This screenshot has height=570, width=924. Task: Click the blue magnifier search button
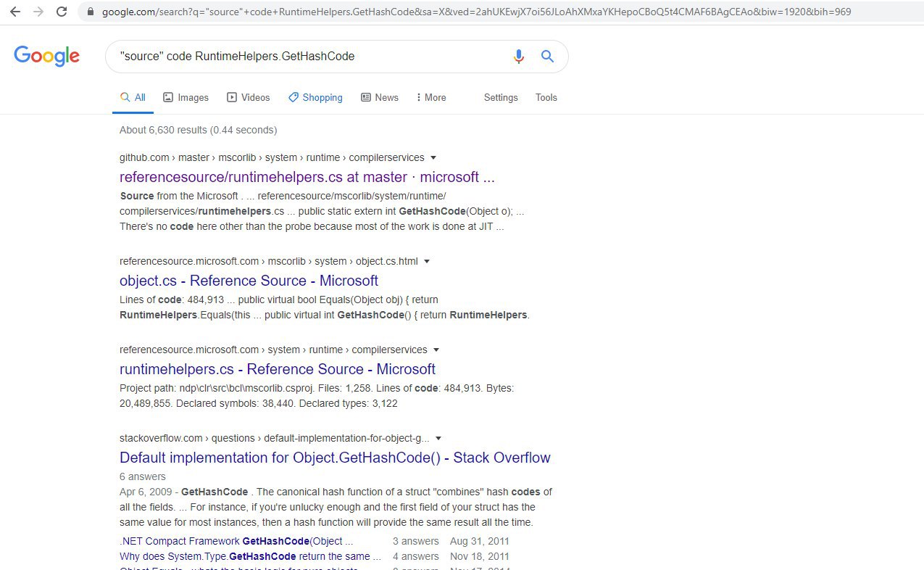547,57
